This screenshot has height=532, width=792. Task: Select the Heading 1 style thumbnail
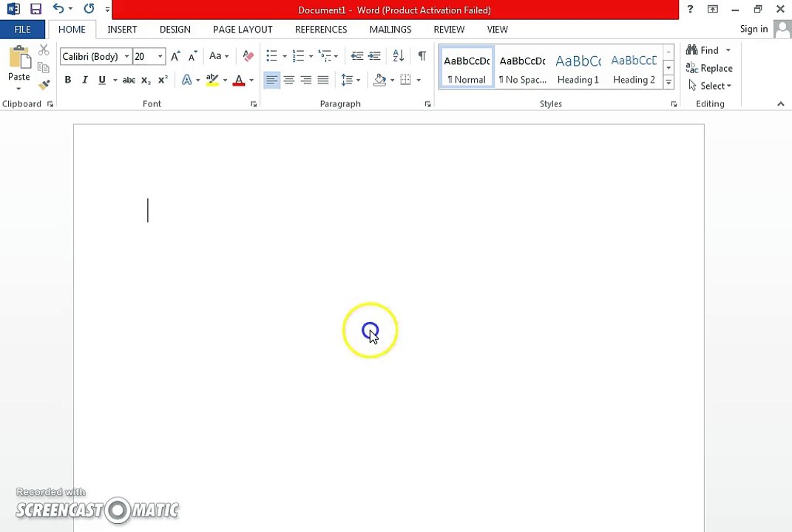point(578,67)
